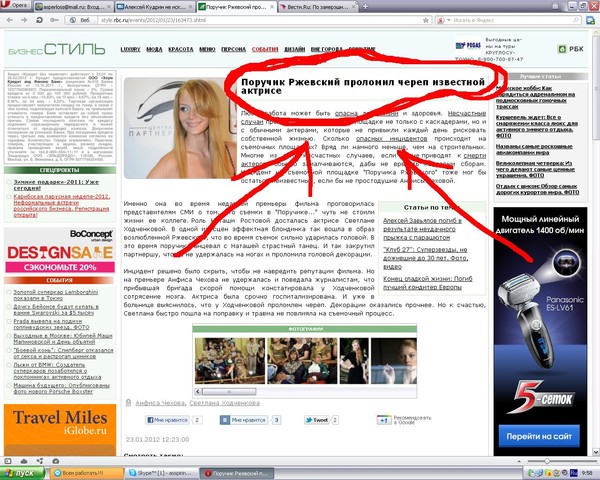Open Куршевель ждет article link
This screenshot has height=480, width=600.
point(537,126)
